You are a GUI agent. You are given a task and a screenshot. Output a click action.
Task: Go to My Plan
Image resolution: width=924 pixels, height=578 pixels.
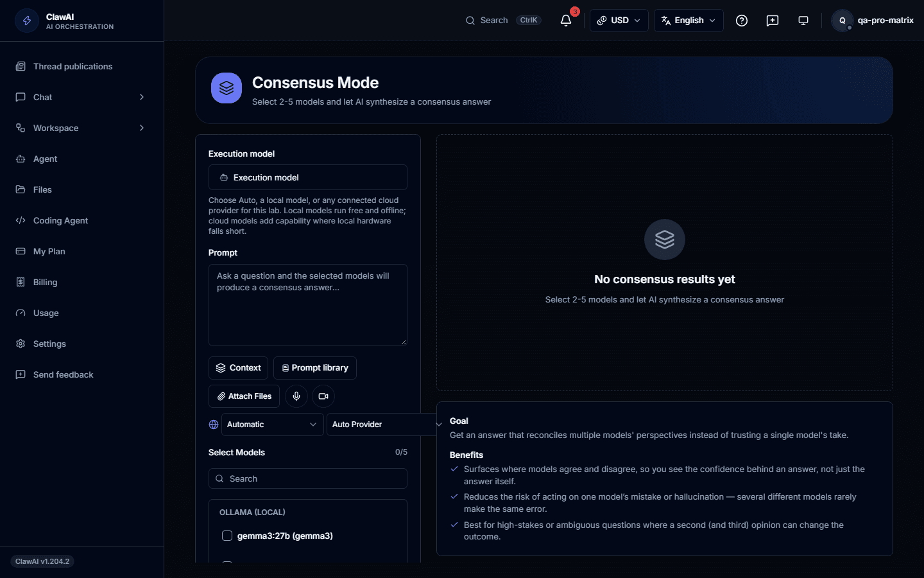(x=82, y=251)
